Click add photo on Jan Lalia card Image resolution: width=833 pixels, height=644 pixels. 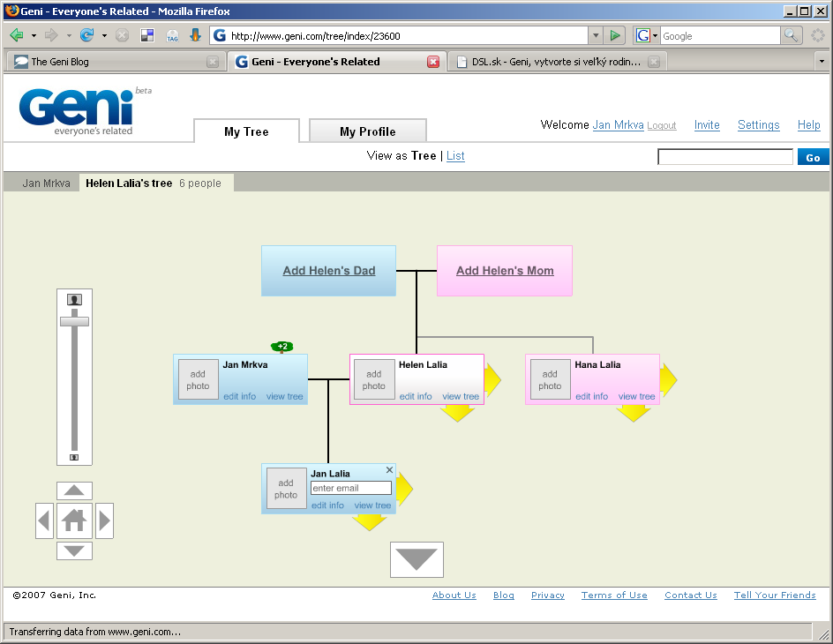(x=286, y=489)
